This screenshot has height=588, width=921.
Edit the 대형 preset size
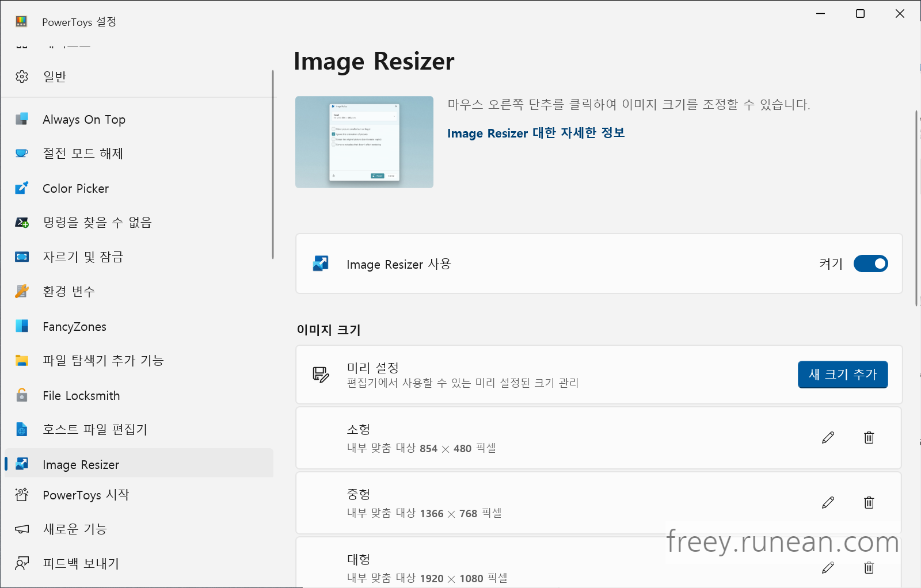coord(828,568)
